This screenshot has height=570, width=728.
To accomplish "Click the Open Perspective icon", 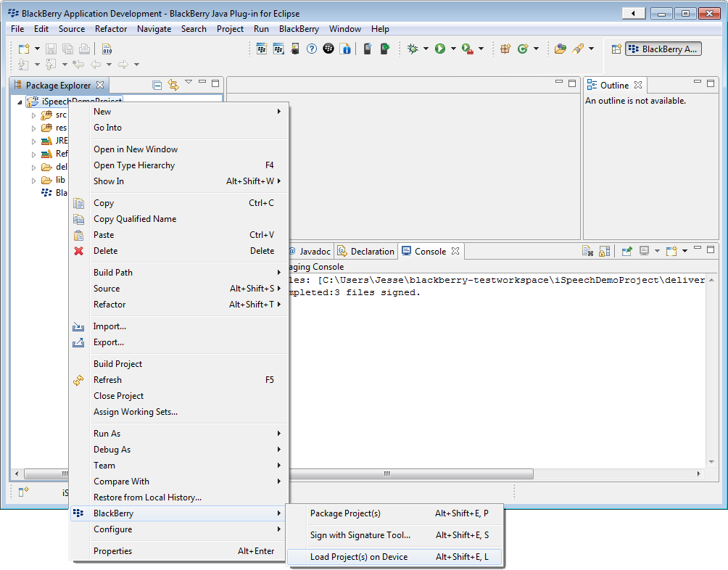I will [x=616, y=49].
